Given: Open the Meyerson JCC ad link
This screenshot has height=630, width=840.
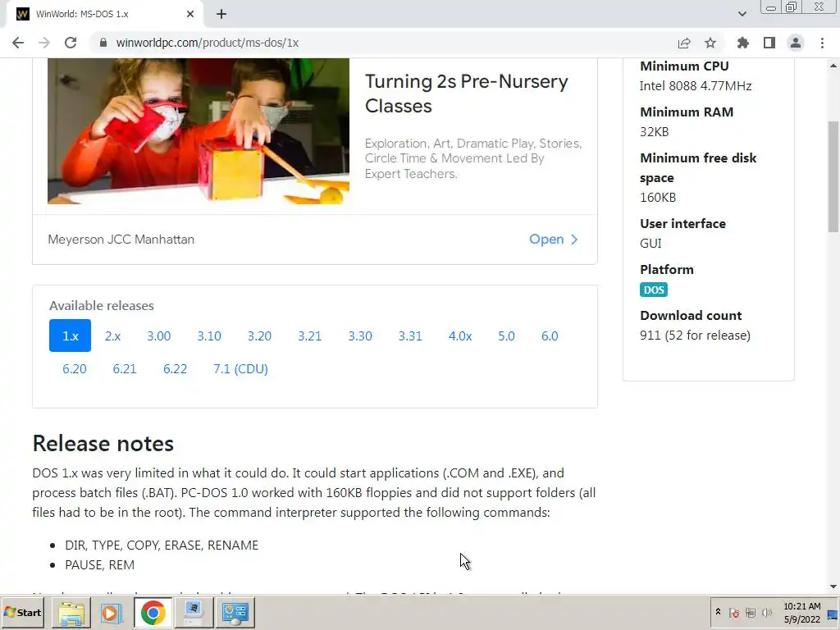Looking at the screenshot, I should tap(554, 240).
